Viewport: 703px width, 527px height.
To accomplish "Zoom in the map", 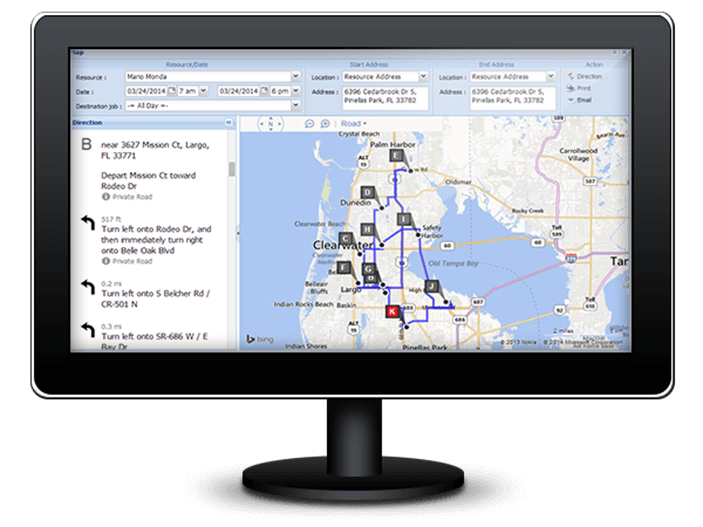I will click(x=325, y=123).
